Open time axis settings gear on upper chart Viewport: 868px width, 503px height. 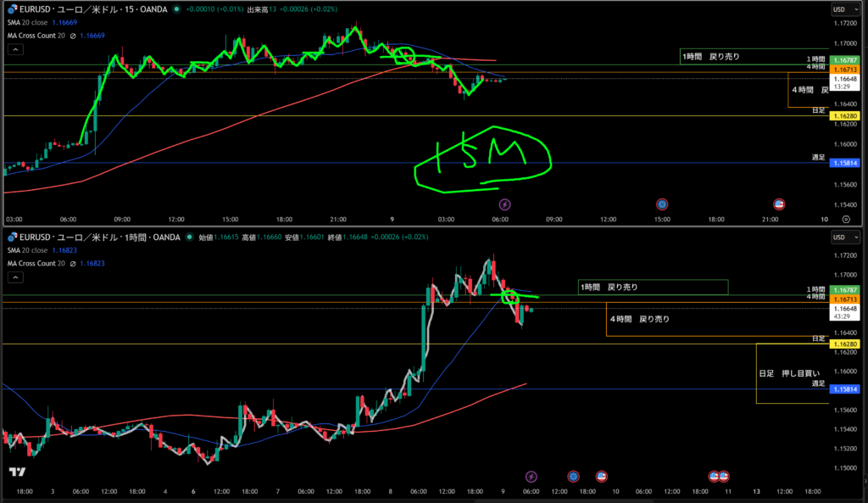coord(846,219)
